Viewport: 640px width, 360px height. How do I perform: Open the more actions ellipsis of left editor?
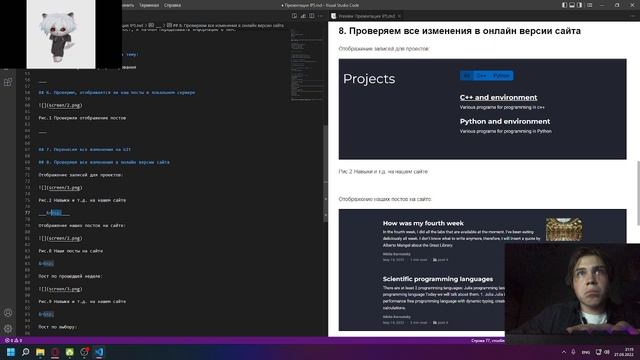(320, 16)
